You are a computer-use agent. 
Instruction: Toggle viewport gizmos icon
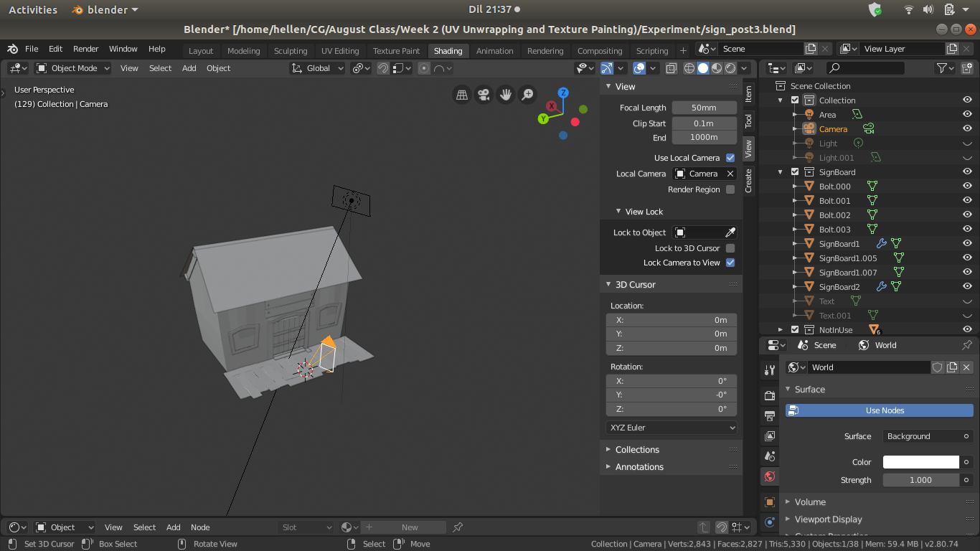[607, 68]
